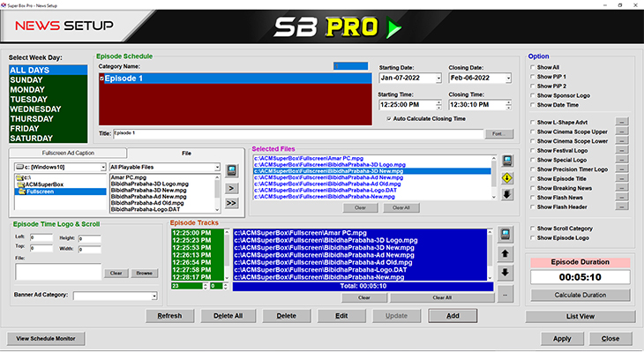
Task: Click the Calculate Duration button
Action: tap(580, 294)
